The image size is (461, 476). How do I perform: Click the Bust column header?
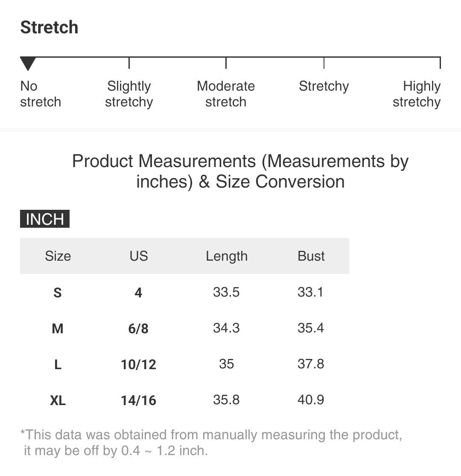[x=311, y=256]
